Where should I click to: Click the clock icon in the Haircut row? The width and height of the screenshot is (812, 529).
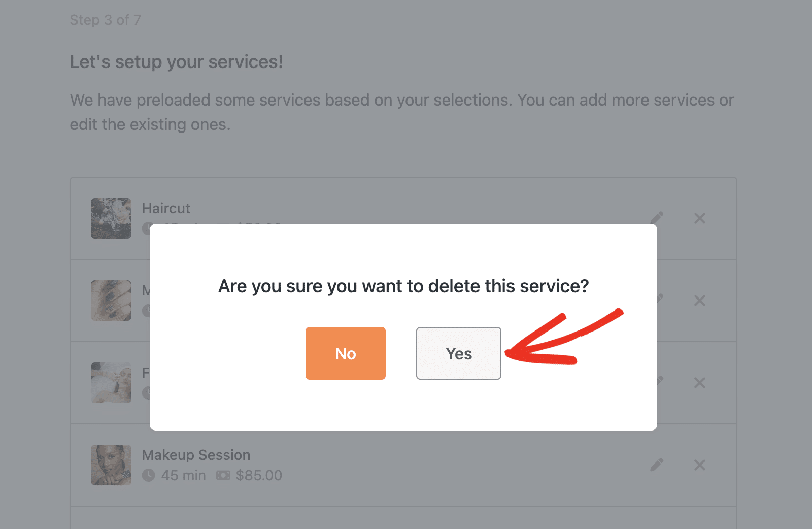148,228
